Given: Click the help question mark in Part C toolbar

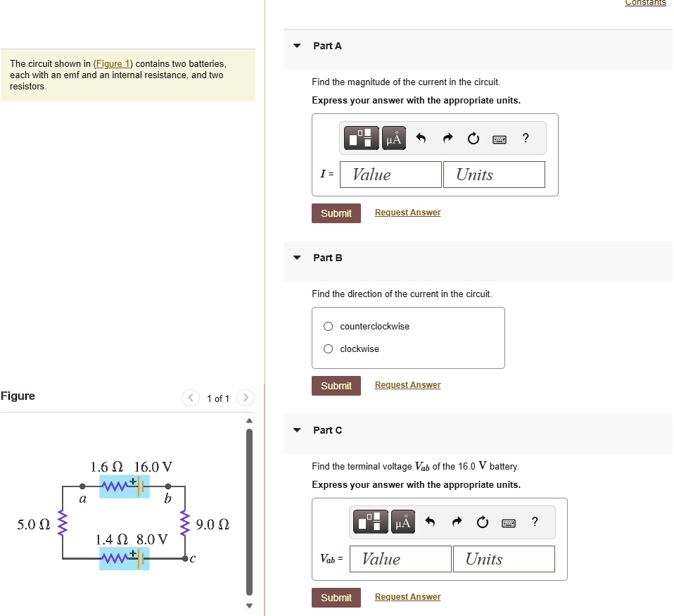Looking at the screenshot, I should pyautogui.click(x=535, y=522).
